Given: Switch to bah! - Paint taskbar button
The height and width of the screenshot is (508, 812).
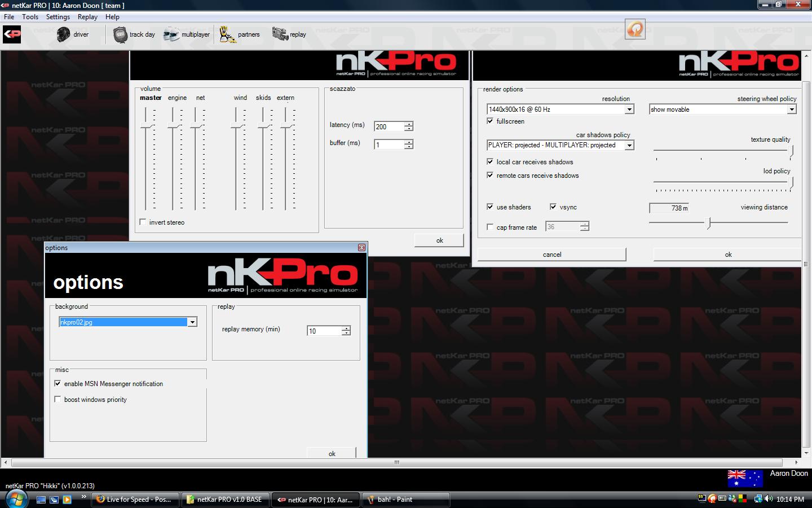Looking at the screenshot, I should point(406,500).
